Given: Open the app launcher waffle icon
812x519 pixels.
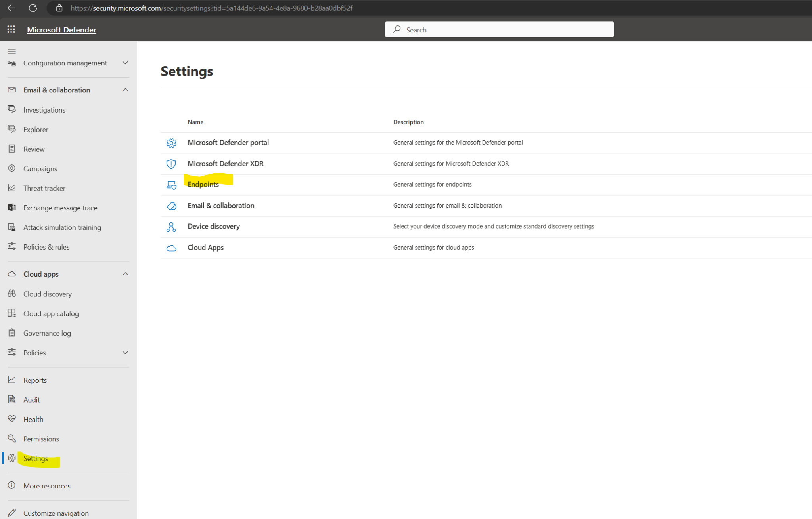Looking at the screenshot, I should 11,29.
